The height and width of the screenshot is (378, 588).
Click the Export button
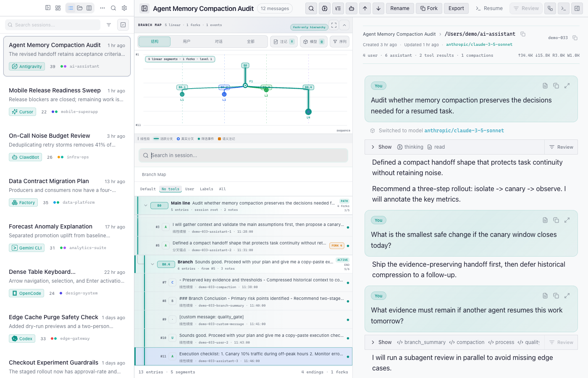pyautogui.click(x=456, y=8)
